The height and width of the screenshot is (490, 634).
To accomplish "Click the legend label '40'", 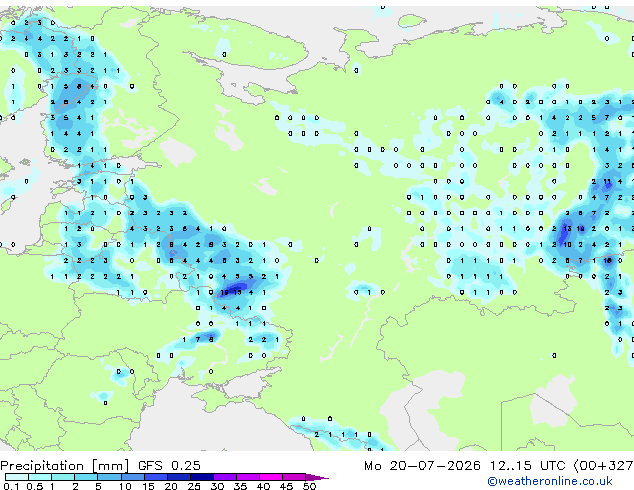I will (x=263, y=486).
